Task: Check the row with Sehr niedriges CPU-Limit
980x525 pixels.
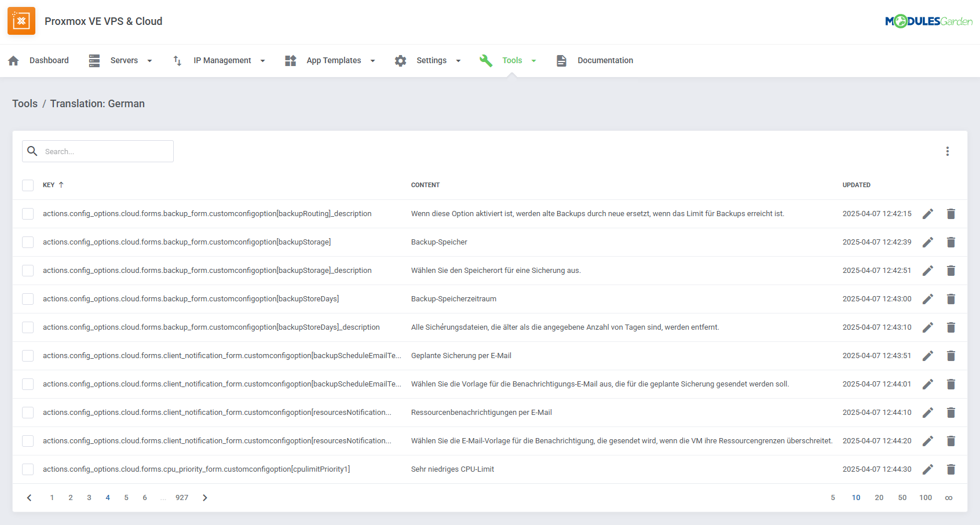Action: click(27, 469)
